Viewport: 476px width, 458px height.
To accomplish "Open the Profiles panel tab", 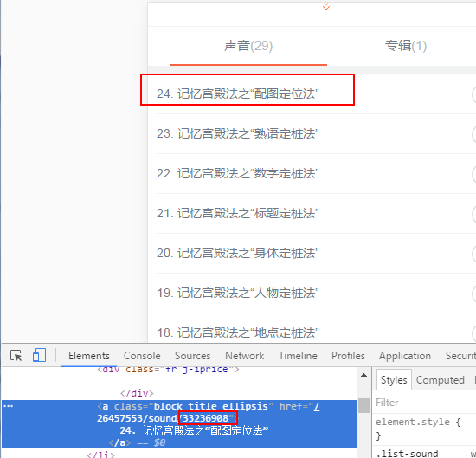I will coord(348,356).
